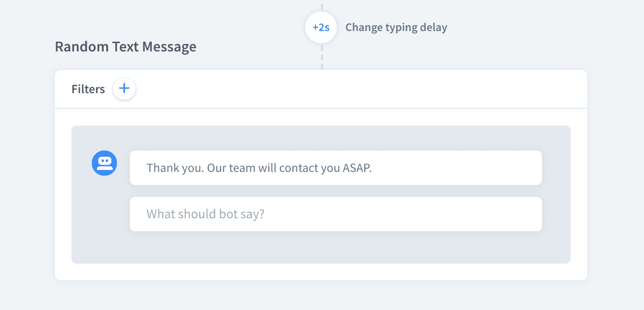This screenshot has height=310, width=644.
Task: Click the "Filters" label
Action: 88,89
